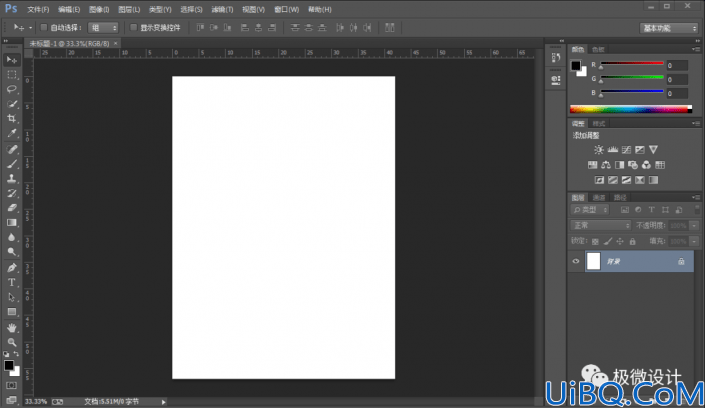Add a Vibrance adjustment

(653, 150)
